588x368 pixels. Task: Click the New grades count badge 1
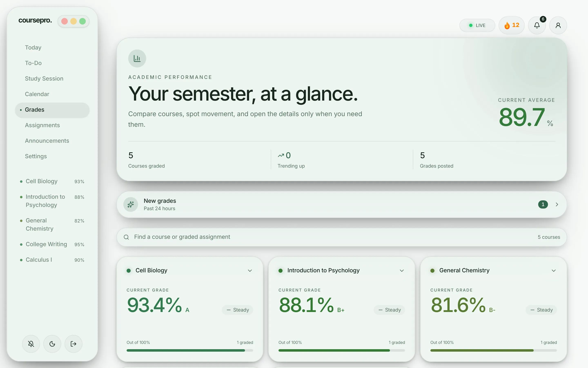pyautogui.click(x=543, y=204)
